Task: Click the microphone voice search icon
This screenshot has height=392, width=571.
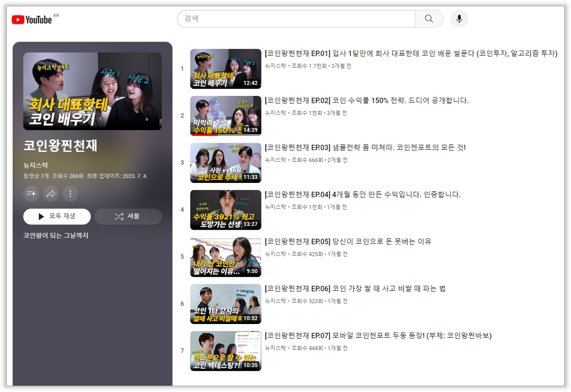Action: 459,19
